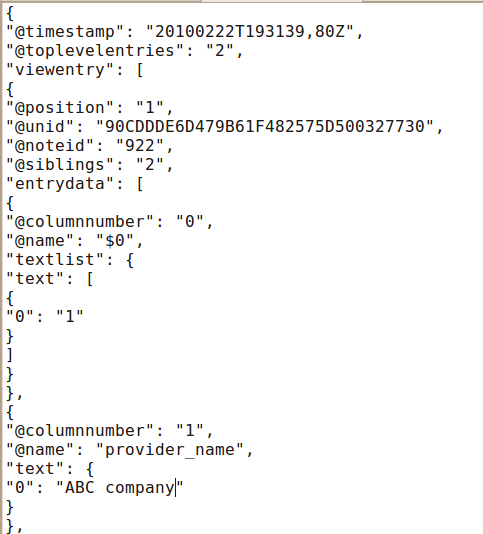The image size is (483, 534).
Task: Click the "@siblings" key text
Action: [61, 165]
